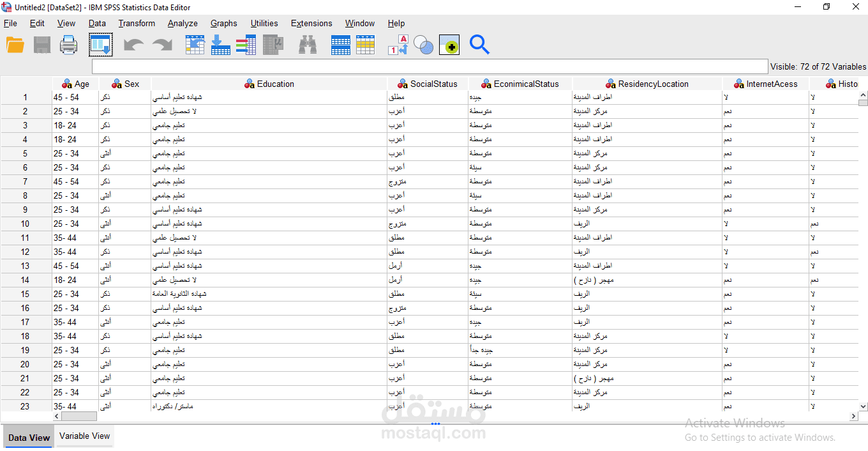868x451 pixels.
Task: Open the Edit menu
Action: pos(37,23)
